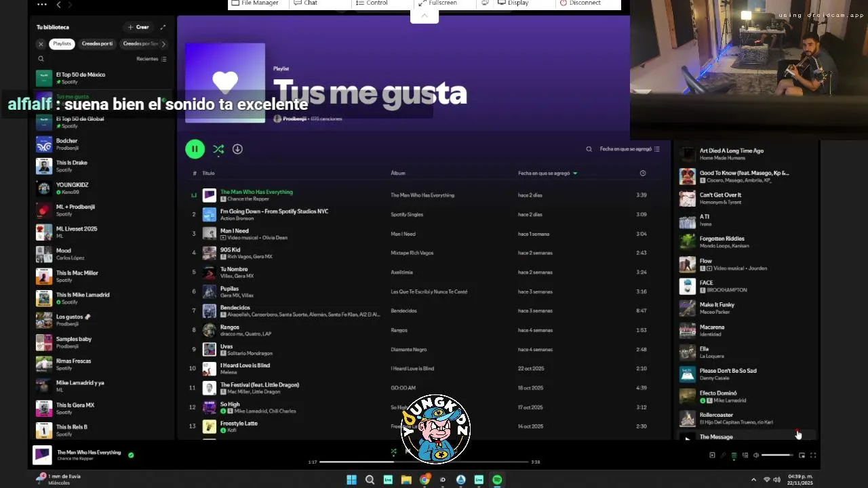Select Good To Know in the queue
The height and width of the screenshot is (488, 868).
[x=746, y=176]
